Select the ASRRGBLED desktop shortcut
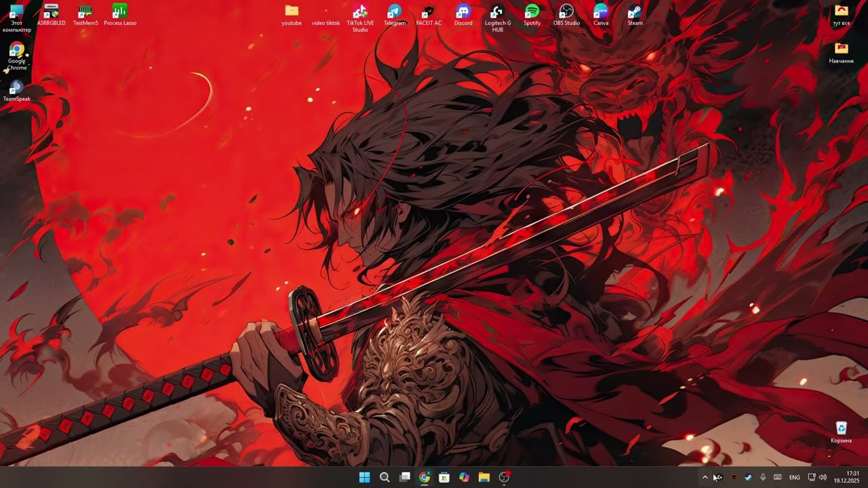 (51, 15)
